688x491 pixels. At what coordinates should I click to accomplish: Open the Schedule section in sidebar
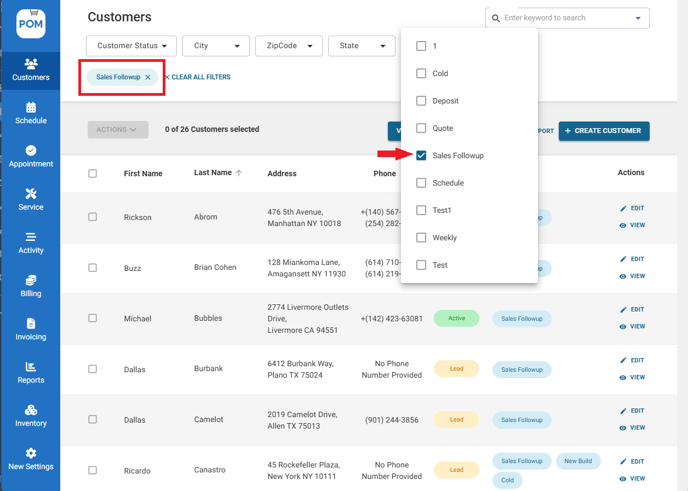pos(30,113)
